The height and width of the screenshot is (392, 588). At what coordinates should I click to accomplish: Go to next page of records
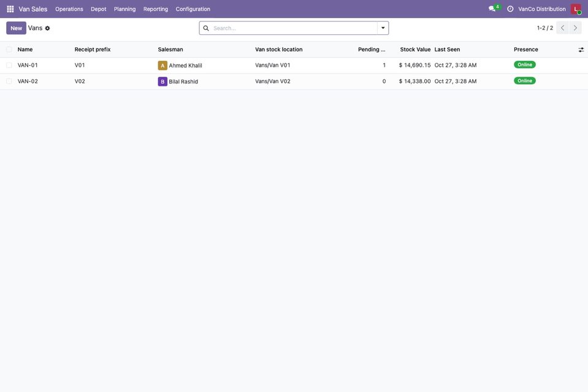tap(575, 28)
